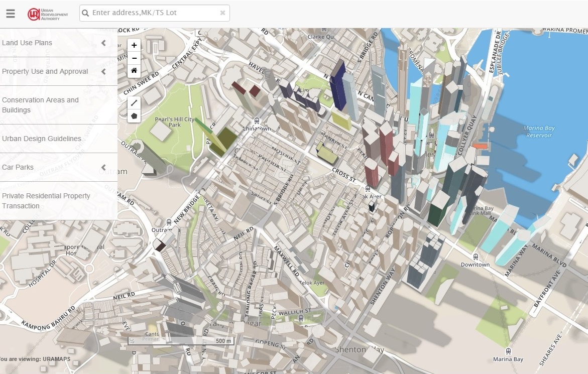The width and height of the screenshot is (588, 374).
Task: Click the marker pin near Telok Ayer
Action: point(371,206)
